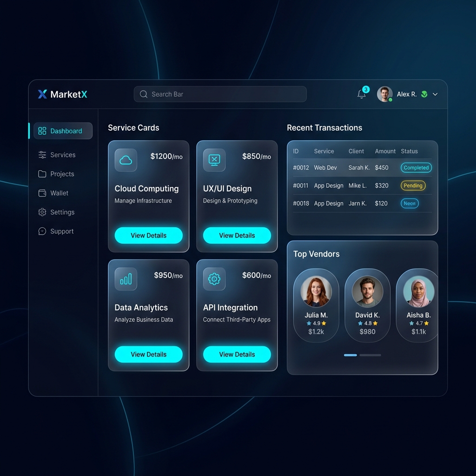Click the $1200/mo price label
This screenshot has width=476, height=476.
pyautogui.click(x=166, y=156)
